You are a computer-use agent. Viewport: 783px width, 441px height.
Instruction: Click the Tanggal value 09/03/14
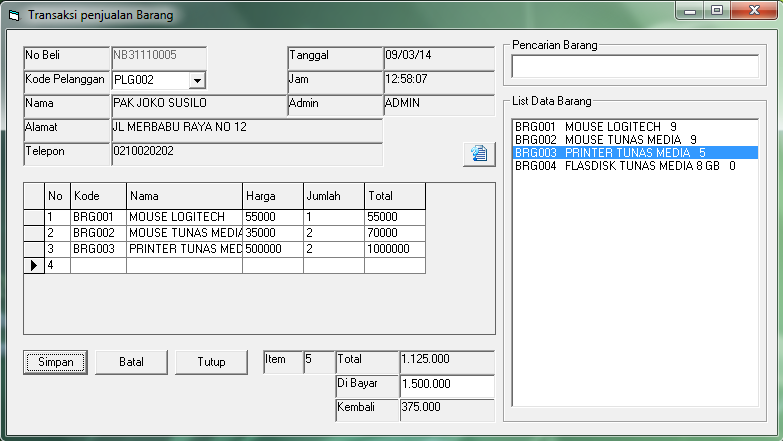coord(439,58)
